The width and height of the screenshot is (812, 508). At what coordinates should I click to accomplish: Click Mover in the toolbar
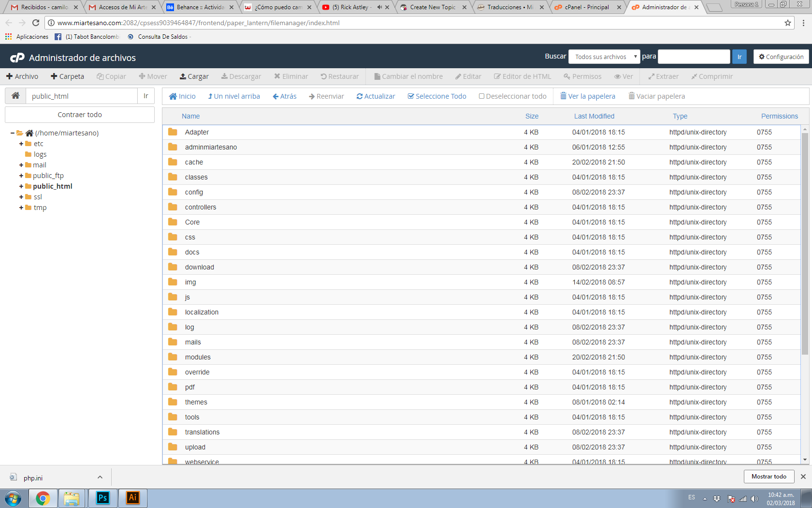[153, 76]
